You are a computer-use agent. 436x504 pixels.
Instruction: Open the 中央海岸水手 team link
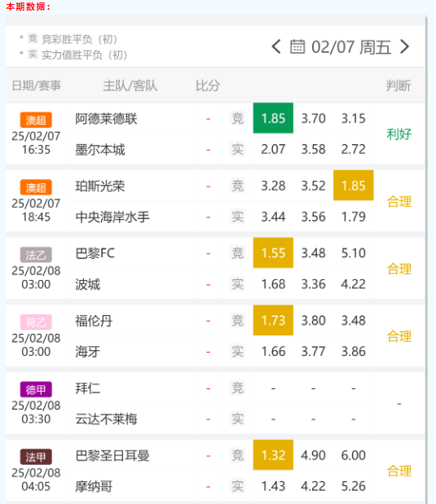click(x=112, y=217)
